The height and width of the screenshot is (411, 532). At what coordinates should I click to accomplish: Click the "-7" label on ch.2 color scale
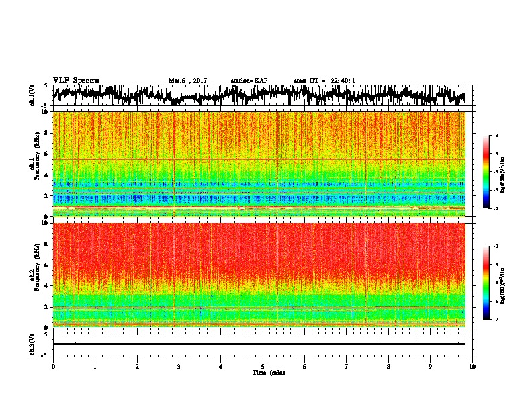coord(495,319)
